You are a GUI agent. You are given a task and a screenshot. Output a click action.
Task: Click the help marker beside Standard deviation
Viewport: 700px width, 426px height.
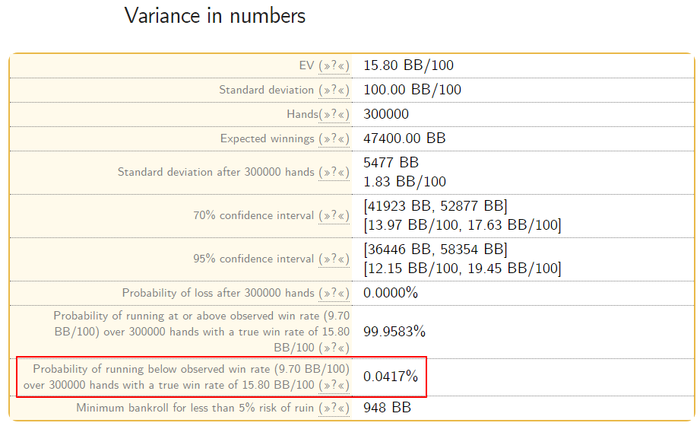(334, 90)
